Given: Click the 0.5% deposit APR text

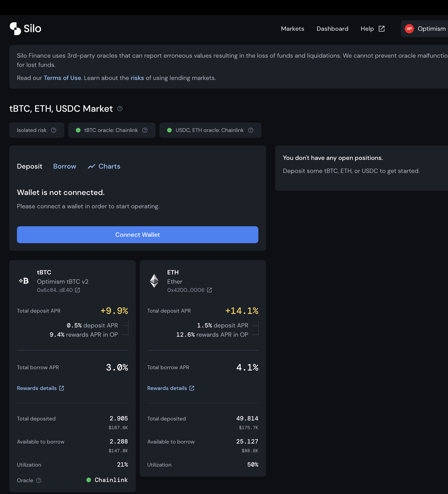Looking at the screenshot, I should coord(92,325).
